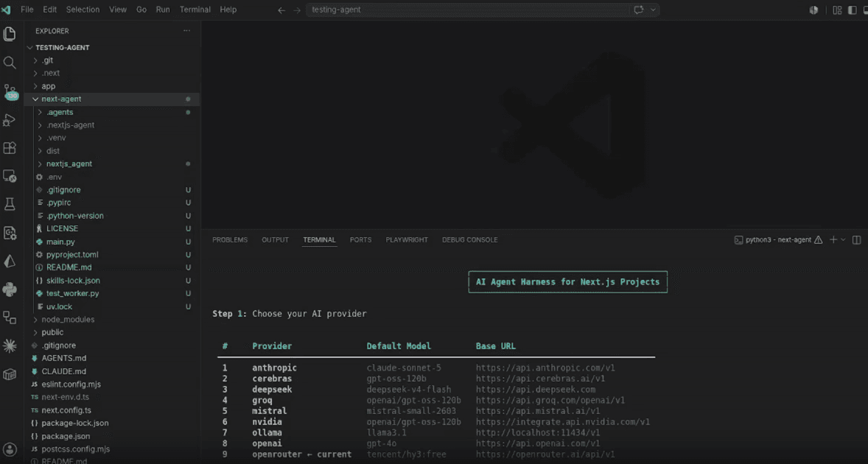Viewport: 868px width, 464px height.
Task: Go back with the left arrow
Action: click(281, 10)
